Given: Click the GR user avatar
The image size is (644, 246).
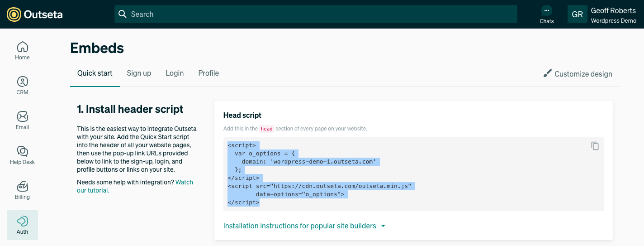Looking at the screenshot, I should pos(577,14).
